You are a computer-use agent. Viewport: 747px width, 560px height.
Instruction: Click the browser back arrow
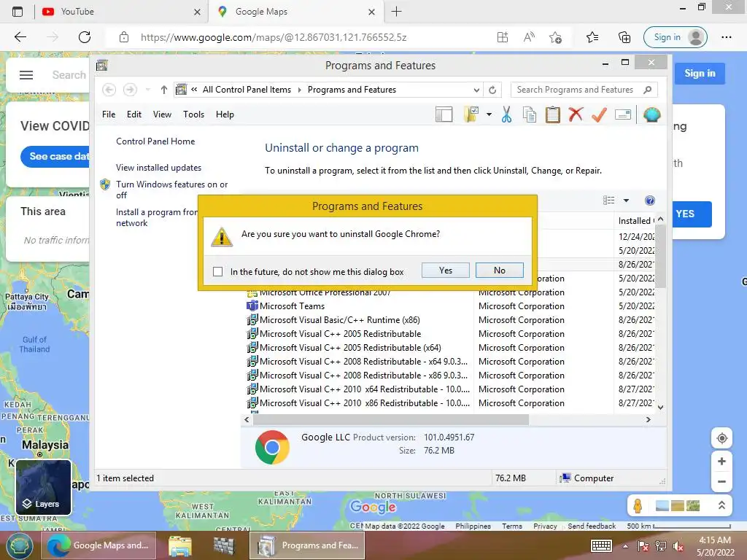pos(20,37)
